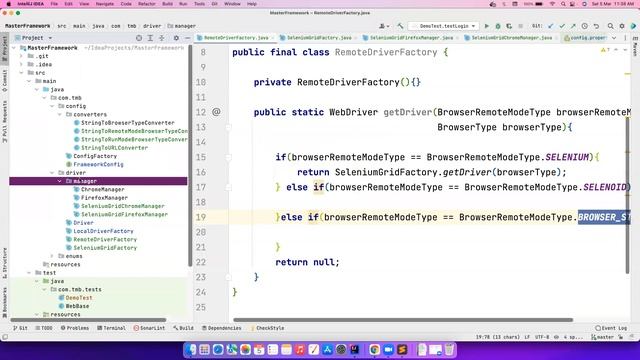Screen dimensions: 640x360
Task: Open Sublime Text in the Dock
Action: click(x=402, y=349)
